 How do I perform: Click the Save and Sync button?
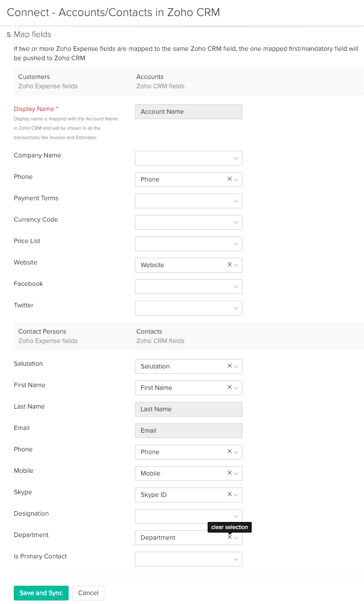[41, 593]
